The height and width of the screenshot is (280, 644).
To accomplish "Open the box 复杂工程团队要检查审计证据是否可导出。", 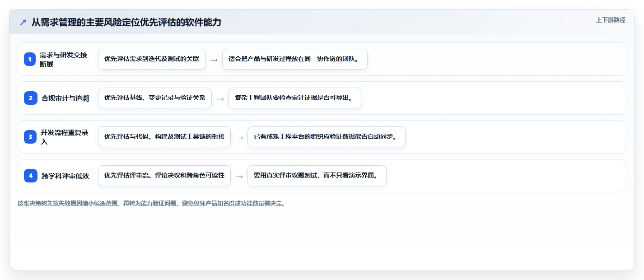I will point(295,98).
